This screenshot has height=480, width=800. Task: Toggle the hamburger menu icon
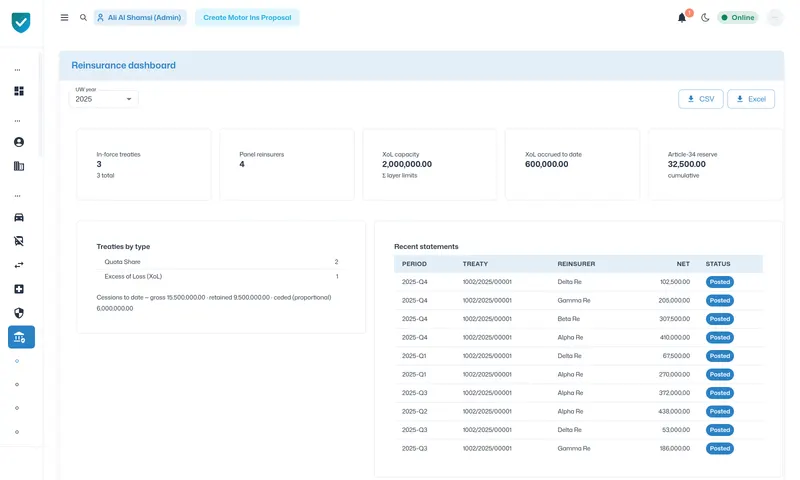pyautogui.click(x=64, y=17)
